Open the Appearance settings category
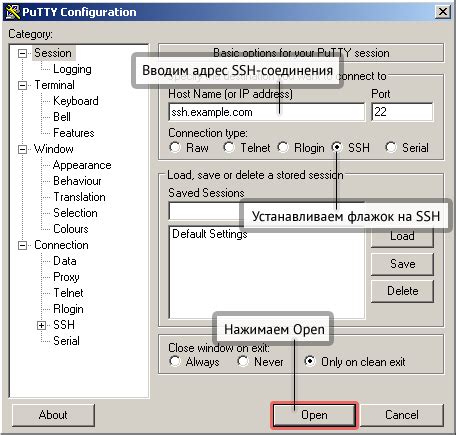 click(x=82, y=165)
